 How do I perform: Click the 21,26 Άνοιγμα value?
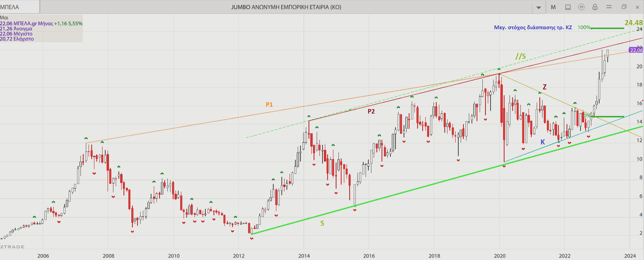pyautogui.click(x=16, y=29)
